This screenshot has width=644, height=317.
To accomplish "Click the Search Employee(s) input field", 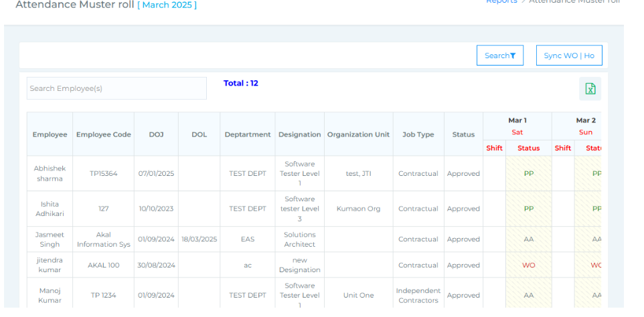I will point(116,88).
